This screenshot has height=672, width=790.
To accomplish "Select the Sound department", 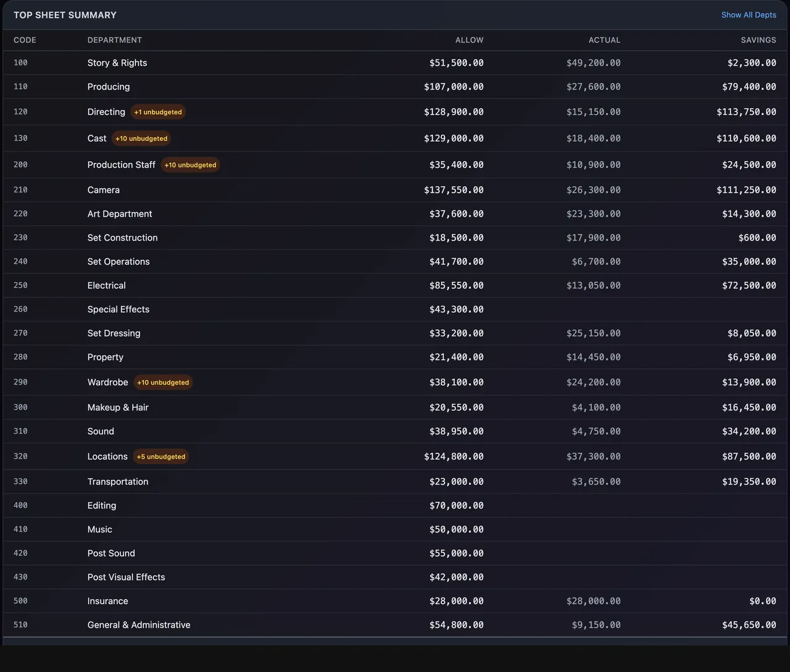I will [x=101, y=431].
